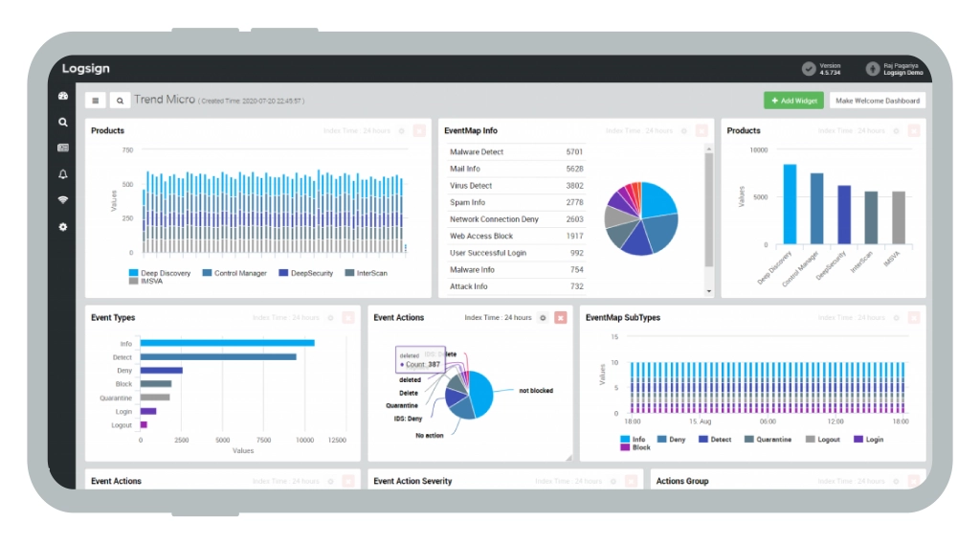Toggle Control Manager series in Products legend
Viewport: 980px width, 546px height.
coord(234,273)
